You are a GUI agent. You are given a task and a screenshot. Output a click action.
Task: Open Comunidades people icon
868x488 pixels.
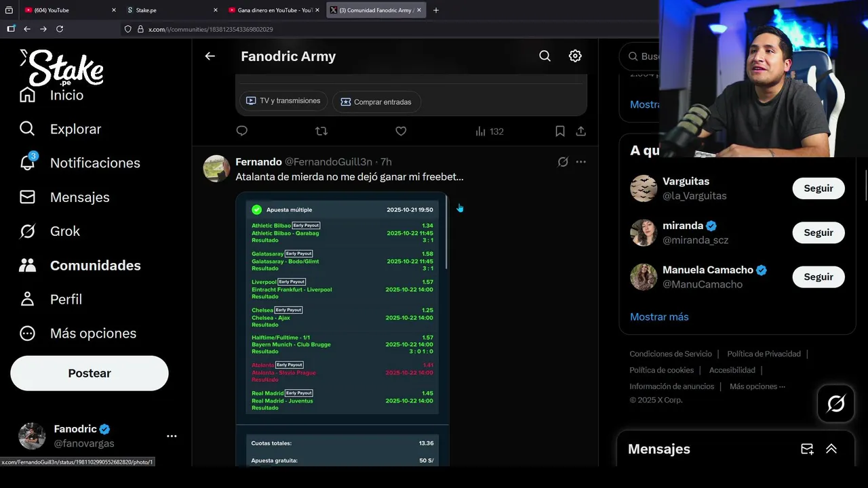[27, 265]
